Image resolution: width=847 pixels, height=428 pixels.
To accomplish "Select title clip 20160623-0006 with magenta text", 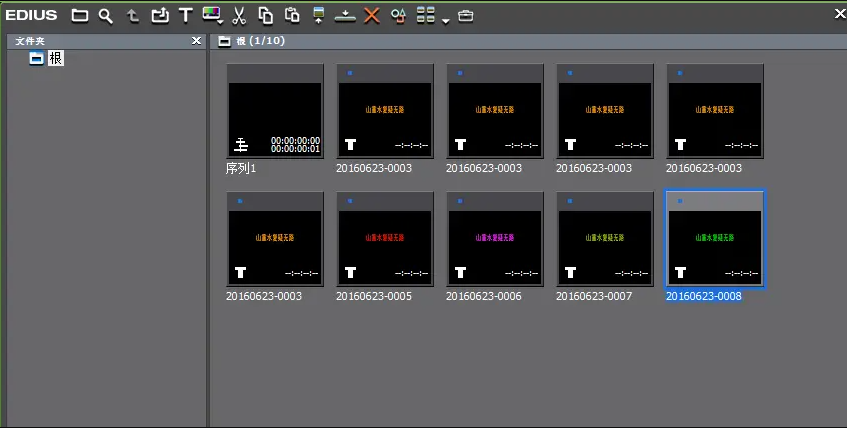I will tap(495, 239).
